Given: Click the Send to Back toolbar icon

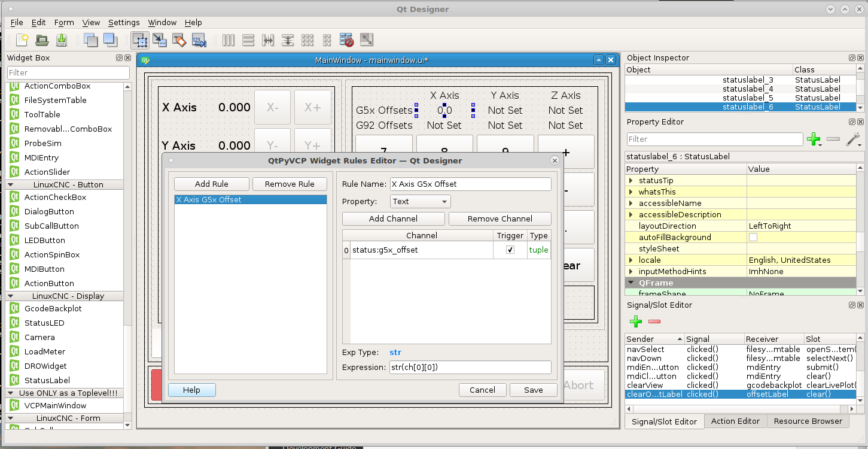Looking at the screenshot, I should tap(91, 40).
